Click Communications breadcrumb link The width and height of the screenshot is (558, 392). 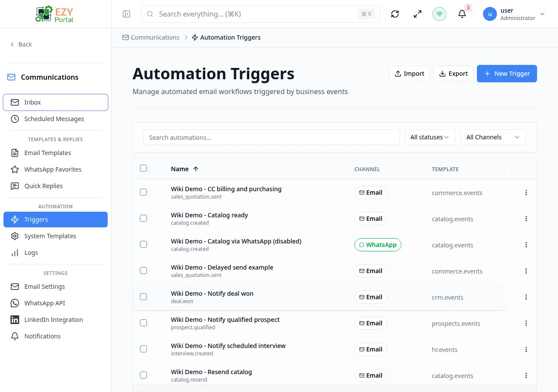(x=151, y=37)
